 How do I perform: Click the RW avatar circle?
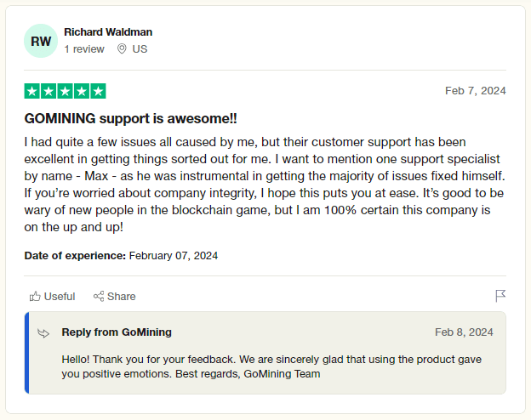[x=41, y=41]
